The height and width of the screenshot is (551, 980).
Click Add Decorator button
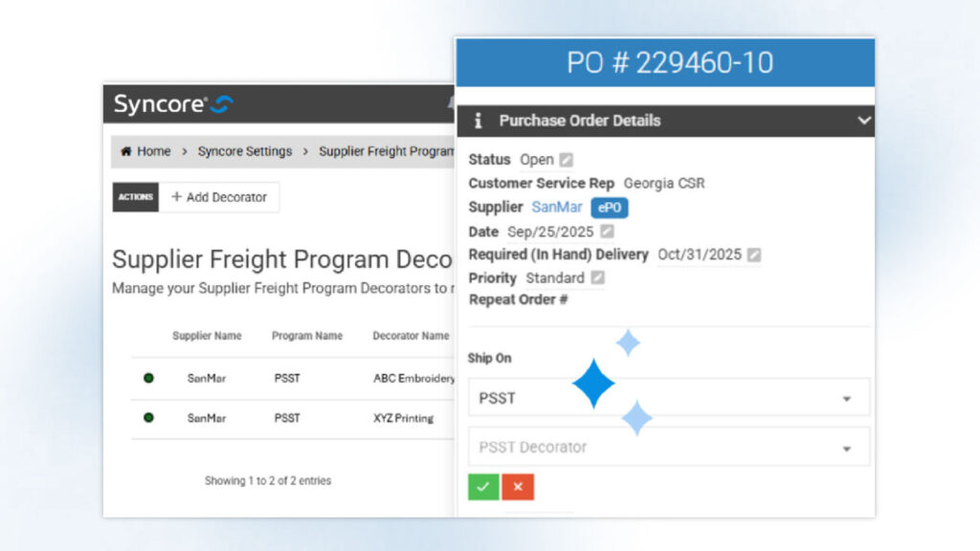[219, 197]
